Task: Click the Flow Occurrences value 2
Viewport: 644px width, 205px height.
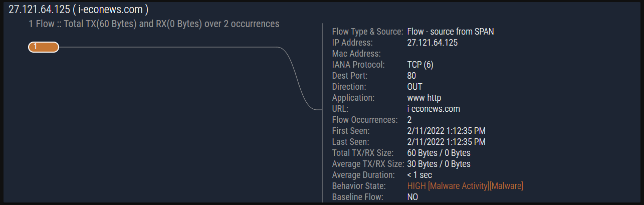Action: pyautogui.click(x=409, y=120)
